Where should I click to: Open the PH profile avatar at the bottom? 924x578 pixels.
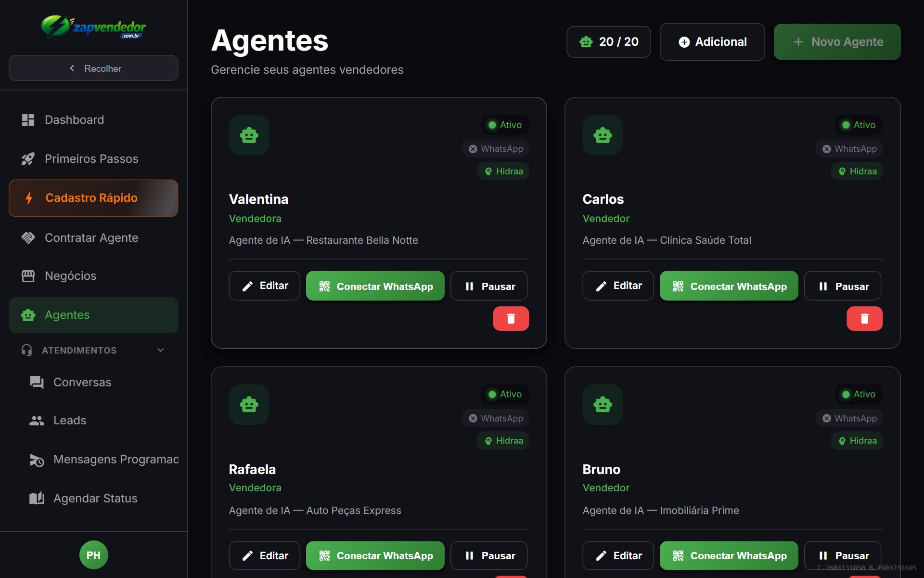93,554
